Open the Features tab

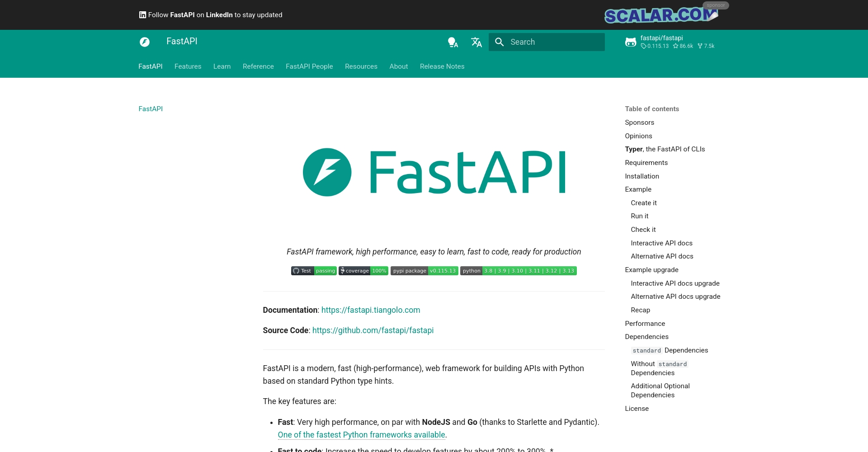[188, 66]
